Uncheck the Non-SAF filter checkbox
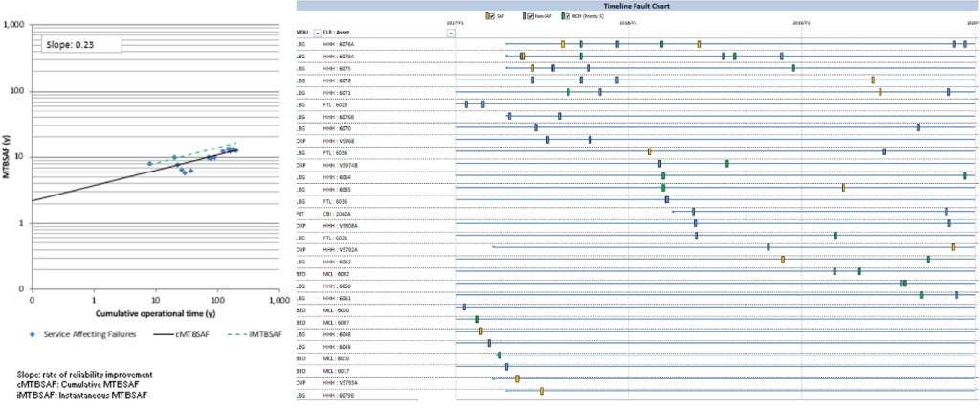Viewport: 980px width, 412px height. [x=530, y=17]
